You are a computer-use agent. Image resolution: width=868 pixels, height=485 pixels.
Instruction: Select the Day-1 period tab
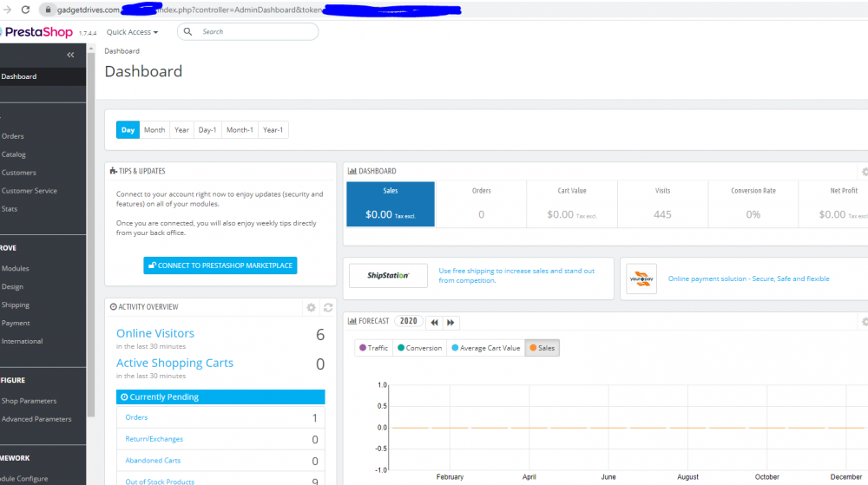click(x=207, y=130)
